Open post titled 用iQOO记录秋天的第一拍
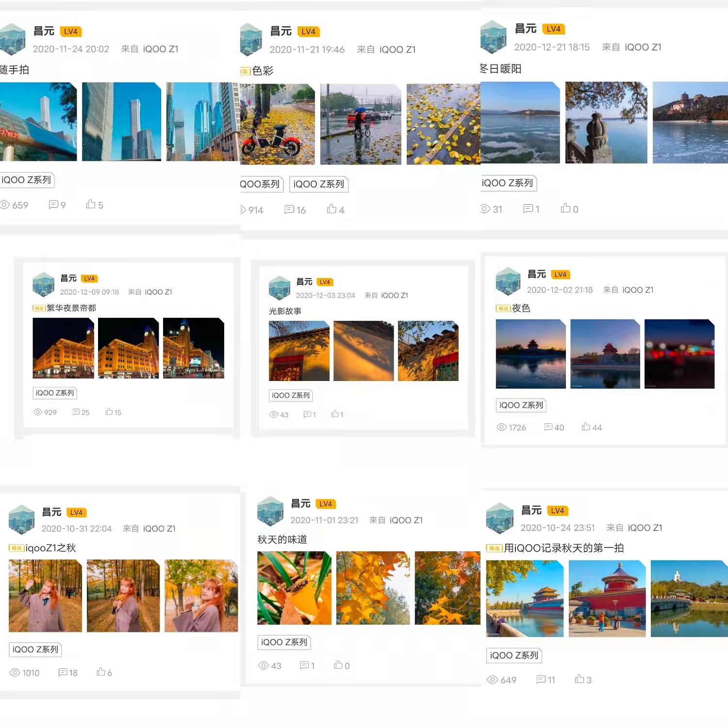 (564, 547)
